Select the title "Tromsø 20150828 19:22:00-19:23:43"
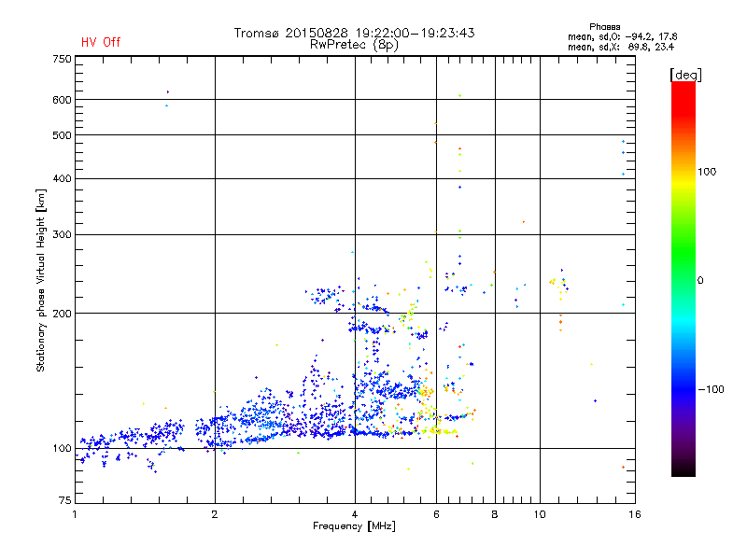The height and width of the screenshot is (560, 747). click(x=354, y=33)
